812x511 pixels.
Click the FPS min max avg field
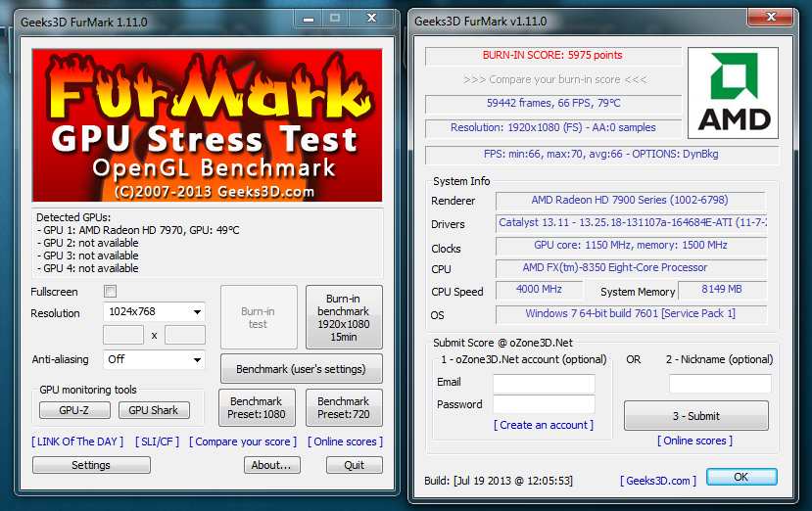tap(601, 155)
